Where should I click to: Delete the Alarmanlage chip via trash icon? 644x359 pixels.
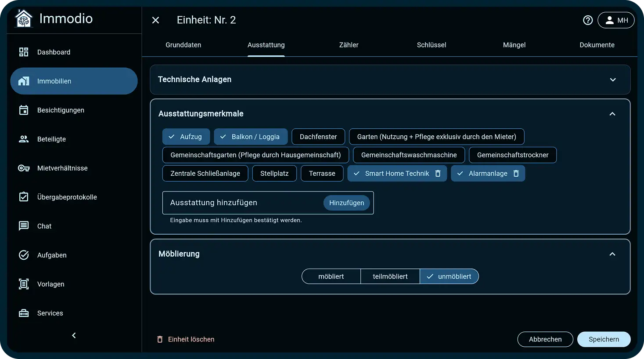516,174
